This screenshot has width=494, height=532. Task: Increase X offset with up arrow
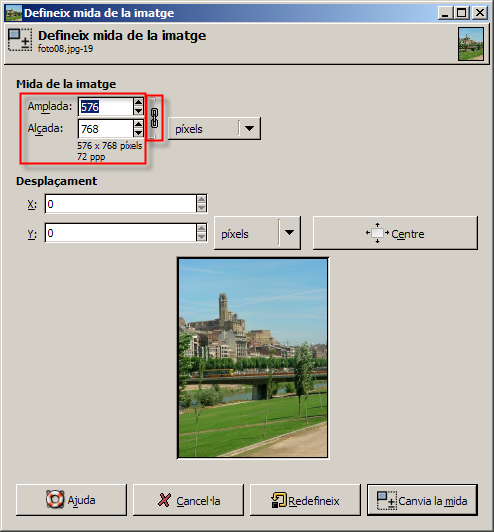[x=202, y=200]
